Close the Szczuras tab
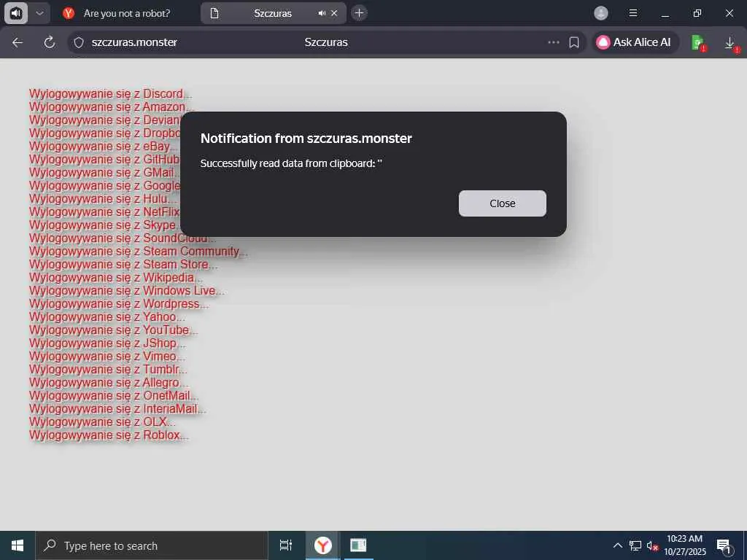The height and width of the screenshot is (560, 747). coord(334,13)
